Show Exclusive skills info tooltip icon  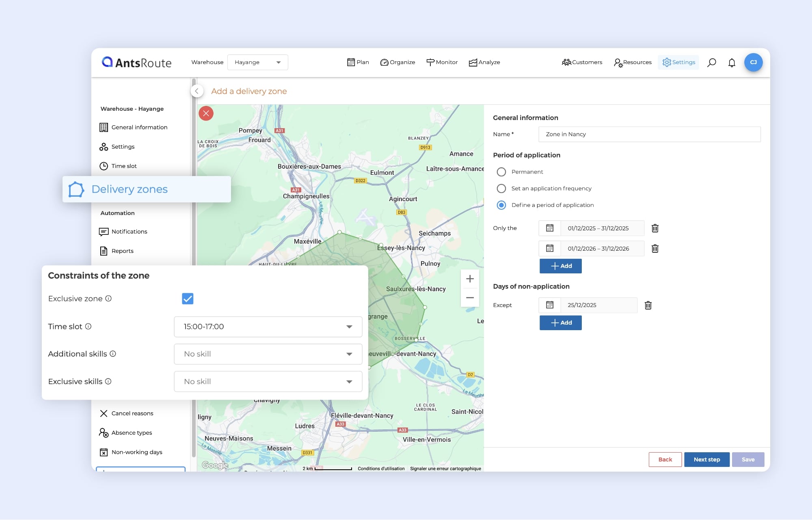pyautogui.click(x=108, y=381)
